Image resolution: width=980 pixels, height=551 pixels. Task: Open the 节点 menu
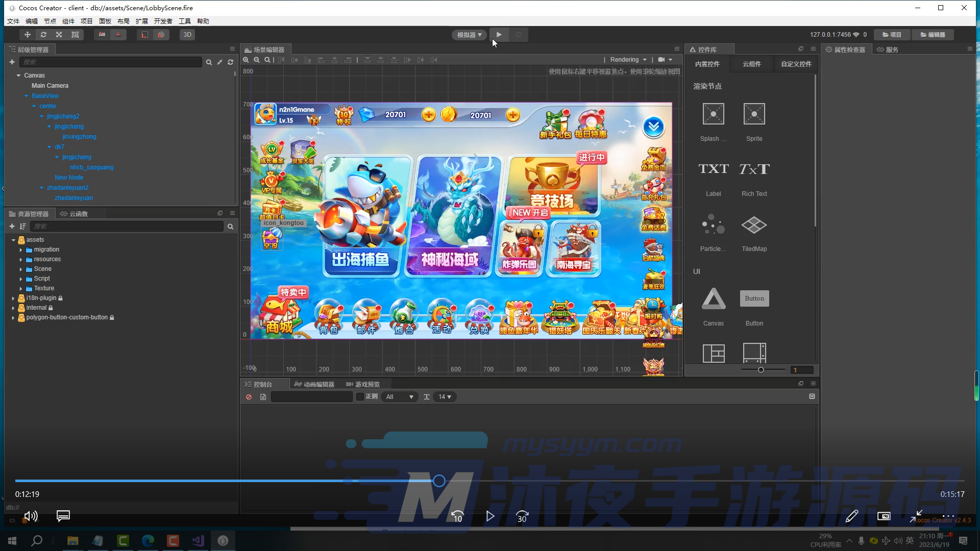pyautogui.click(x=50, y=21)
